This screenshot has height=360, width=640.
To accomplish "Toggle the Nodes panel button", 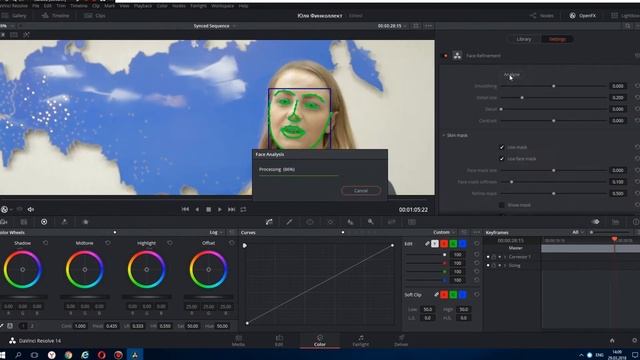I will tap(542, 16).
